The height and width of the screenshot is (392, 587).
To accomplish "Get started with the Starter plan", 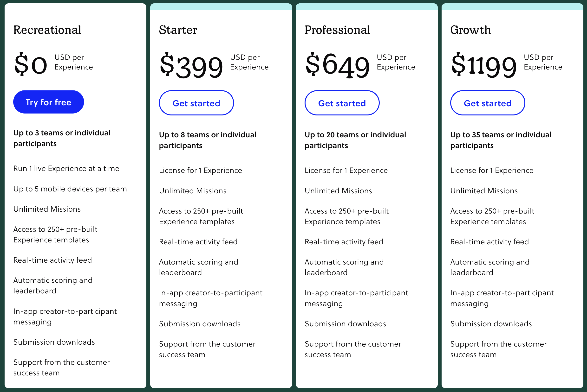I will (196, 102).
